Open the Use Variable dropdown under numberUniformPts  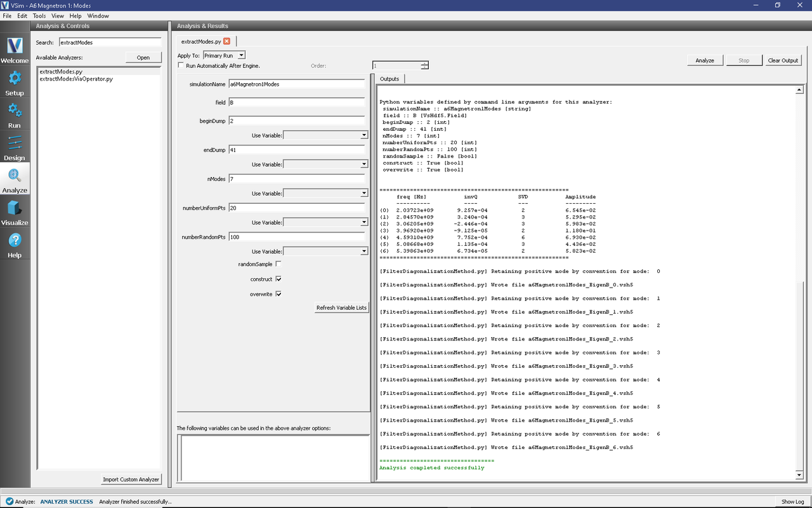[325, 222]
